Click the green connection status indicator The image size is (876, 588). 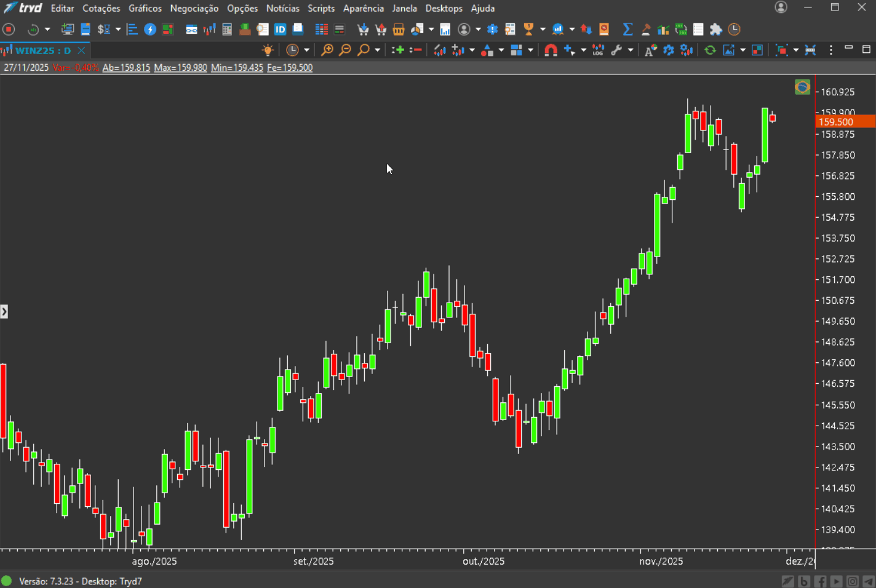tap(6, 581)
